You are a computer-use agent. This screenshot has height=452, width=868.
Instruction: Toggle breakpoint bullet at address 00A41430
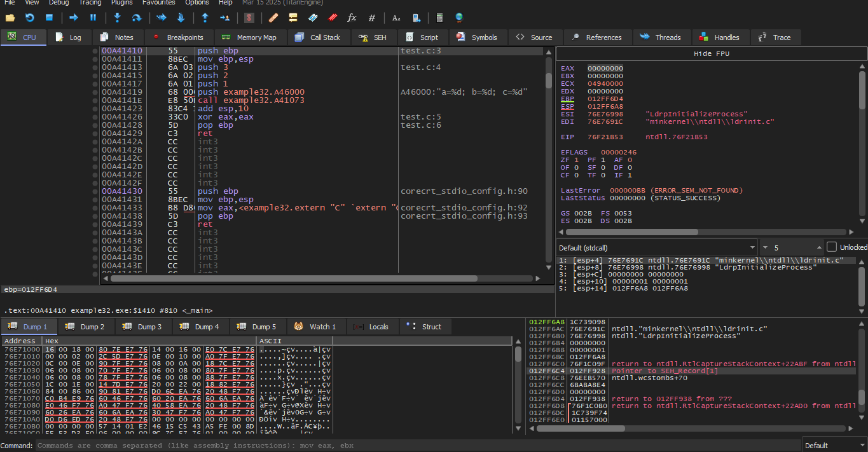coord(95,191)
